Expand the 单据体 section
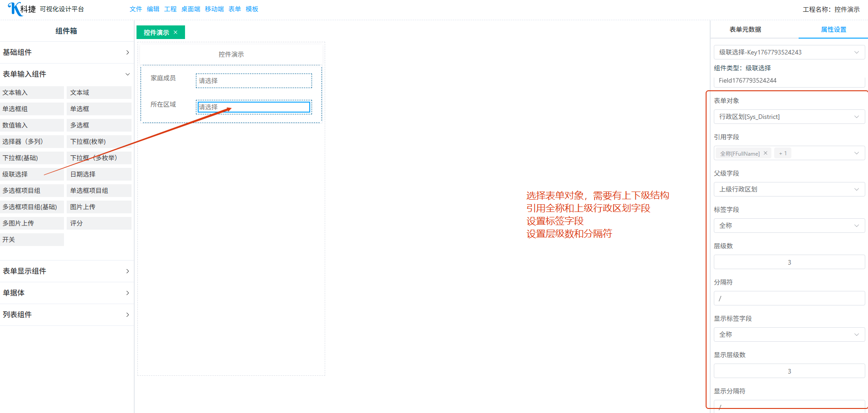This screenshot has width=868, height=413. tap(66, 293)
